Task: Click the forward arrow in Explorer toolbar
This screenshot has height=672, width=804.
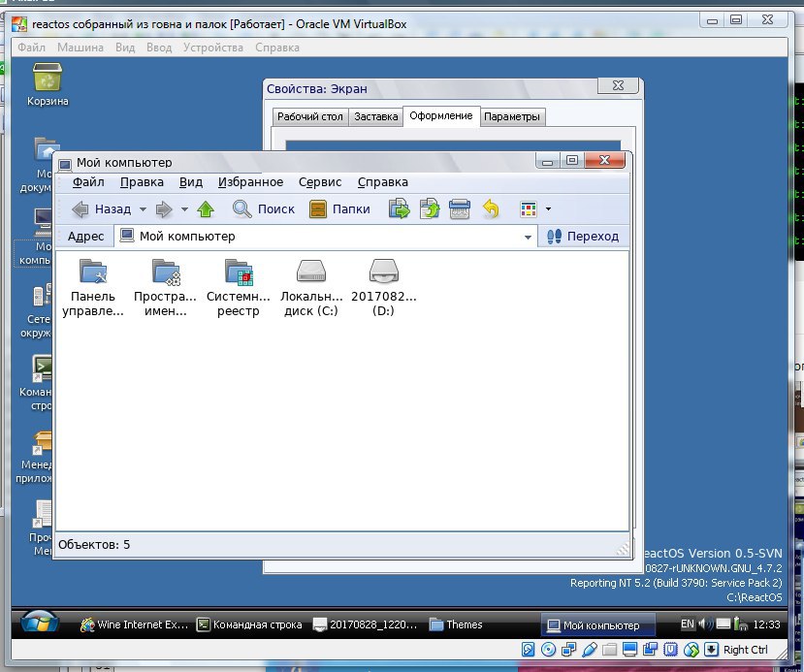Action: (164, 209)
